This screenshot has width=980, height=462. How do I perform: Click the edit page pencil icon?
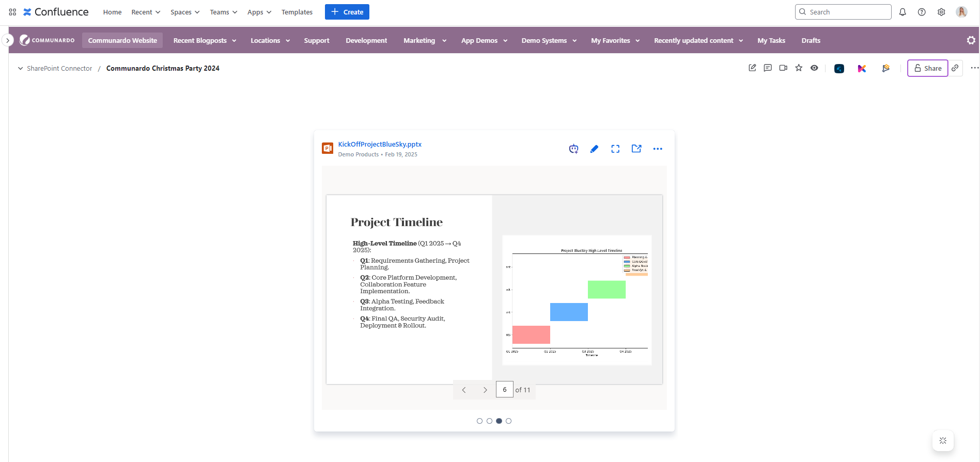[x=752, y=68]
